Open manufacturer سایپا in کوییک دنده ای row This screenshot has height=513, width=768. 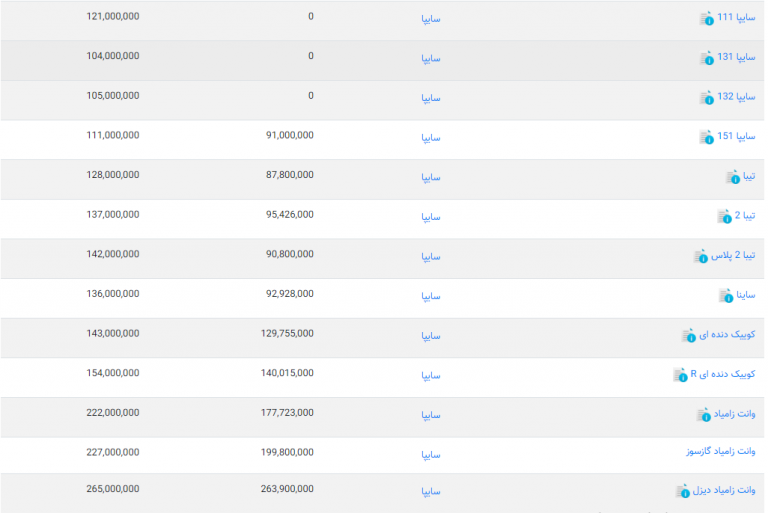point(431,337)
